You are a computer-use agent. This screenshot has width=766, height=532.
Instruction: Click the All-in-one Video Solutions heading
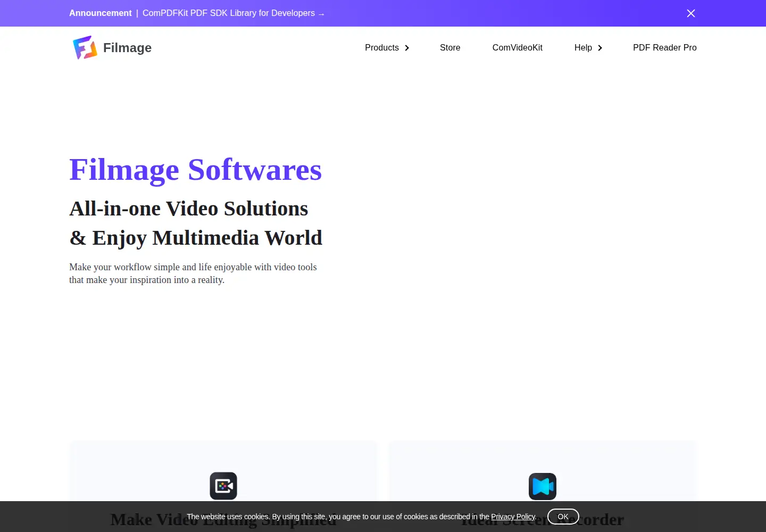(189, 209)
